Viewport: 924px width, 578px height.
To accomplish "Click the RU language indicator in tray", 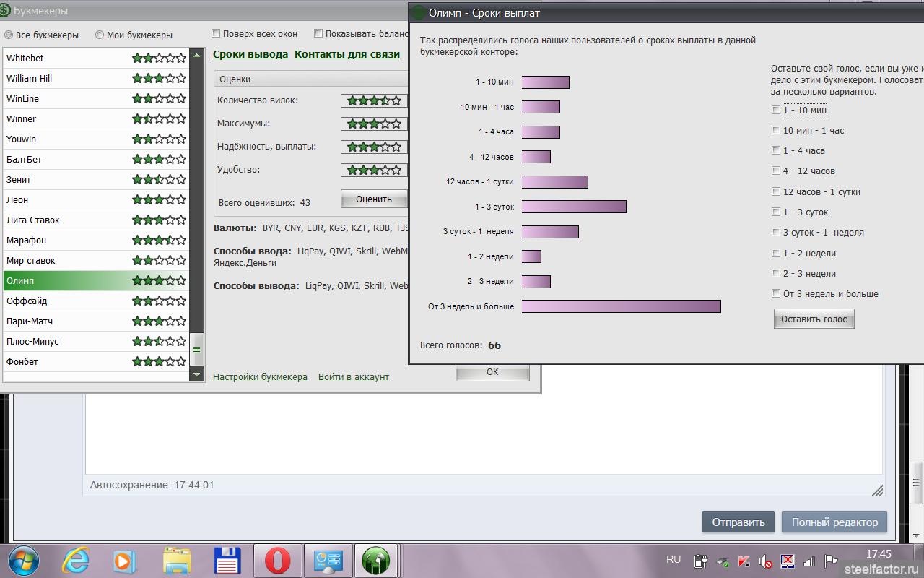I will pos(674,559).
